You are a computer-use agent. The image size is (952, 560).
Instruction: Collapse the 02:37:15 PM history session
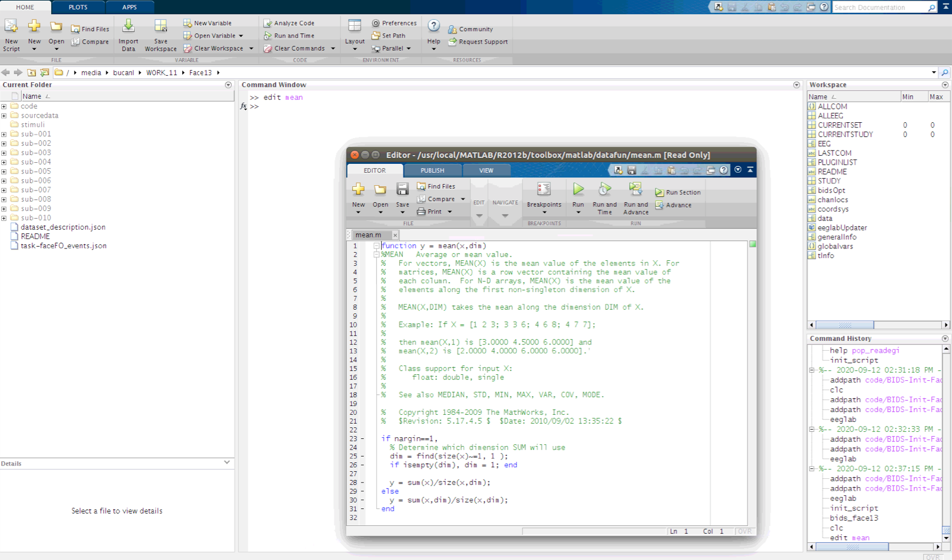(812, 469)
